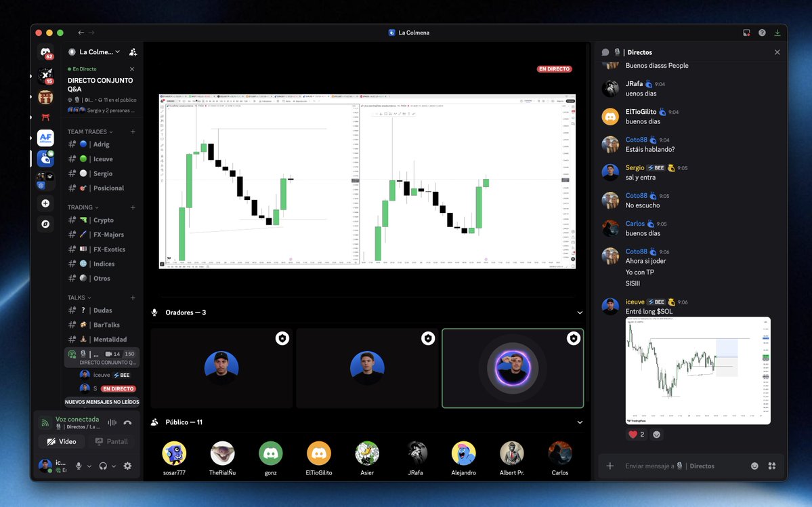
Task: Dismiss the En Directo banner
Action: pyautogui.click(x=132, y=69)
